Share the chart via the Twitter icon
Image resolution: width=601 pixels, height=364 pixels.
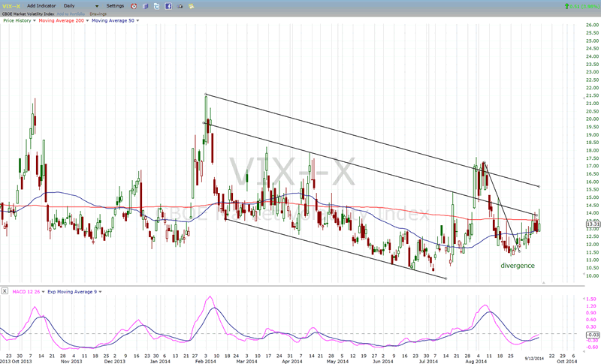[x=157, y=6]
